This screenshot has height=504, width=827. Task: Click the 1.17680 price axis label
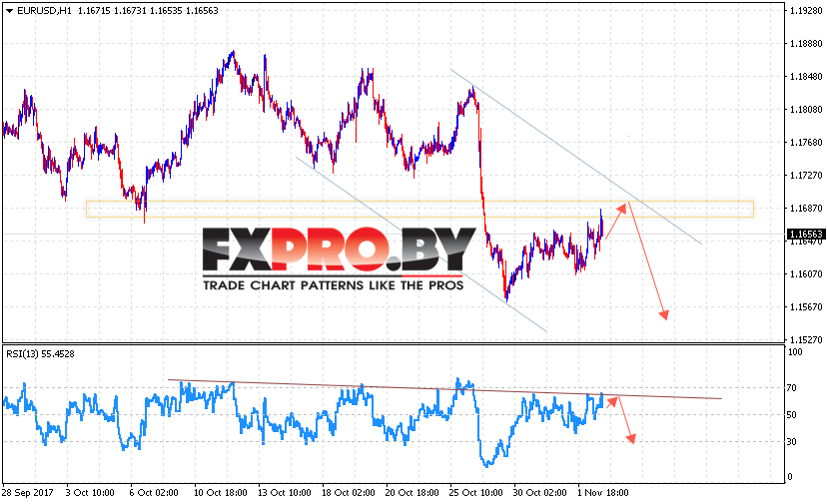point(806,143)
